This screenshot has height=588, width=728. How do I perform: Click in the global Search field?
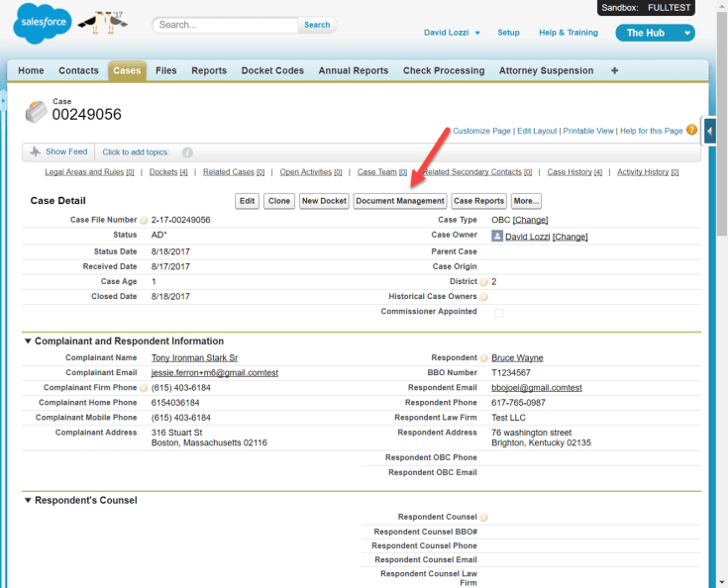(x=226, y=25)
